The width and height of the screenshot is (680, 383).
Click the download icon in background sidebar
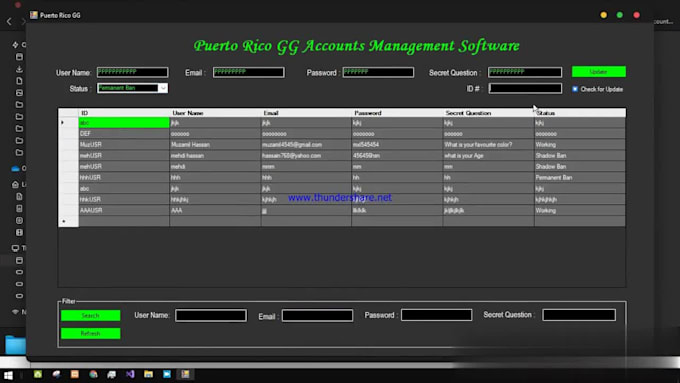pos(19,69)
